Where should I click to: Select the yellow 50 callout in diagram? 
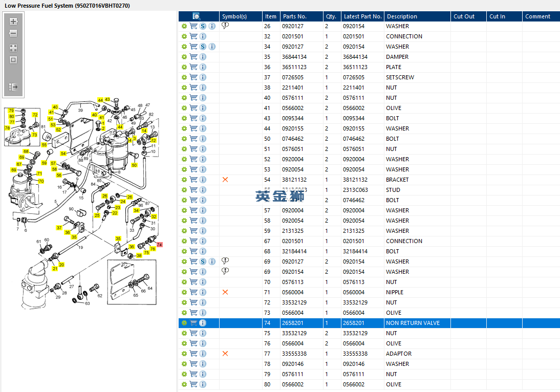134,165
